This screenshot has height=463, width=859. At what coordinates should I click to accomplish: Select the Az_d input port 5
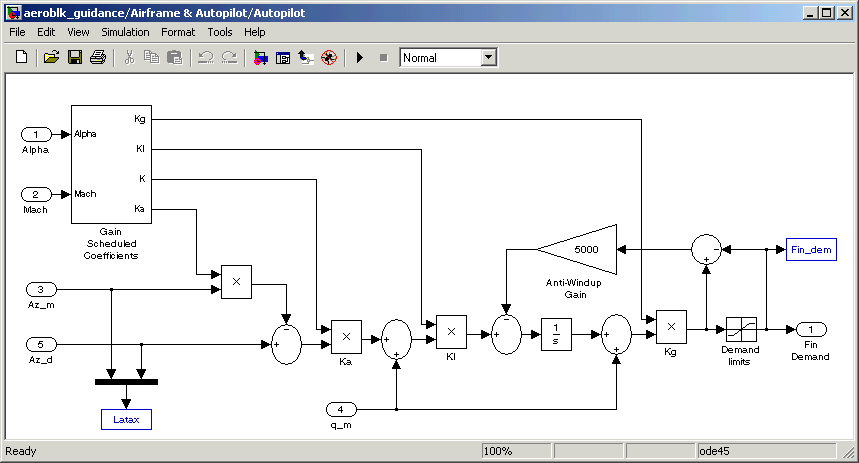(x=41, y=344)
